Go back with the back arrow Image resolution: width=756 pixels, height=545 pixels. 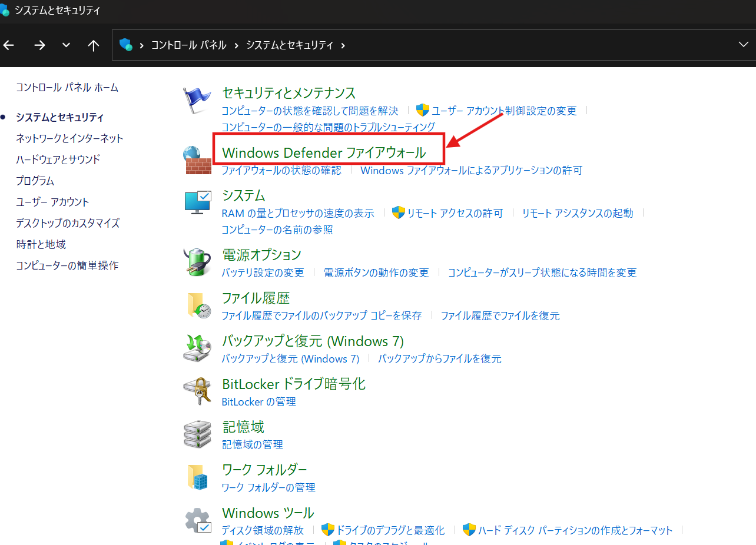tap(8, 45)
